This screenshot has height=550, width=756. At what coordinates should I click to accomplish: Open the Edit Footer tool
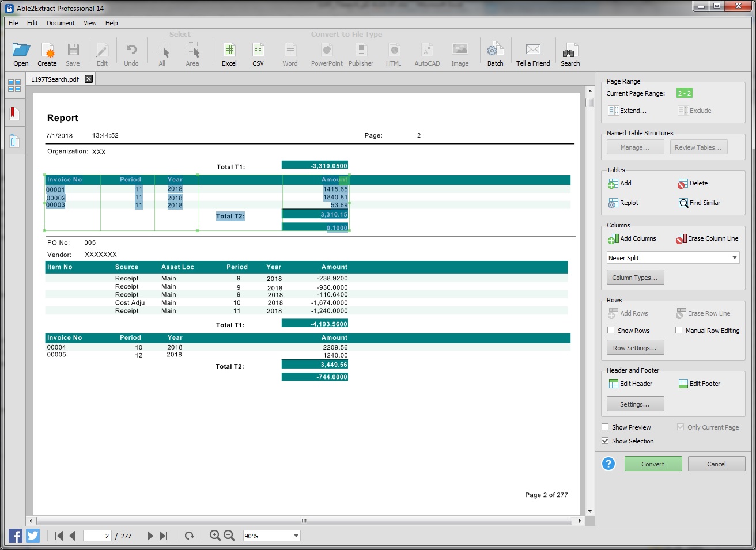pyautogui.click(x=699, y=383)
